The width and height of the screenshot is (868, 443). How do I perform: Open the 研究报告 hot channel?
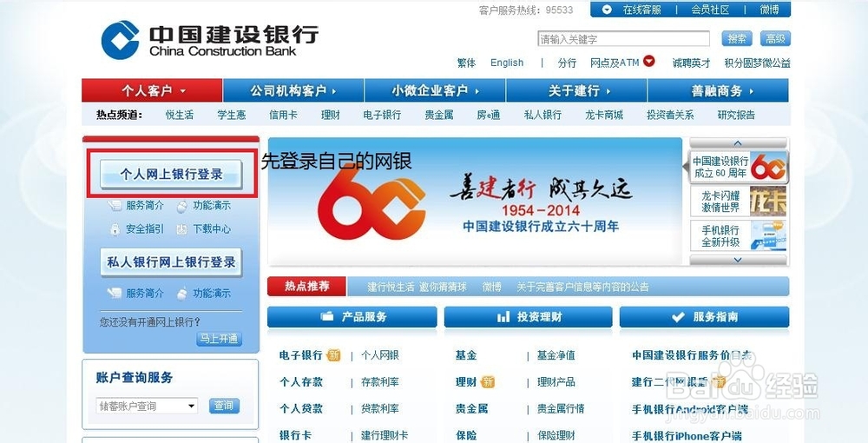point(736,116)
